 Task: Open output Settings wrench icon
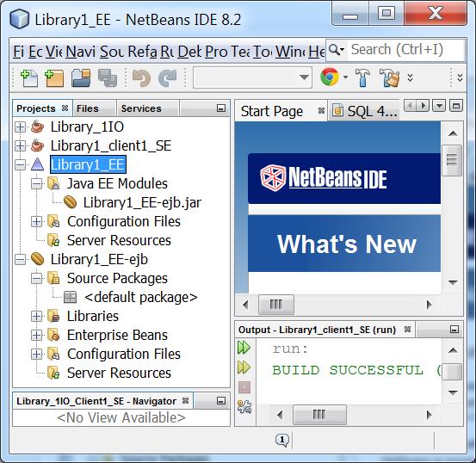pos(244,407)
